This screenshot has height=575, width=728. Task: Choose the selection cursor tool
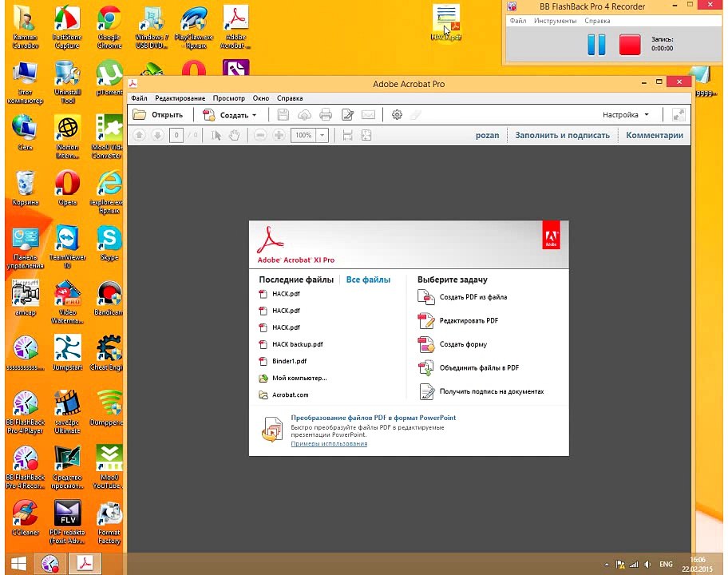pyautogui.click(x=216, y=135)
